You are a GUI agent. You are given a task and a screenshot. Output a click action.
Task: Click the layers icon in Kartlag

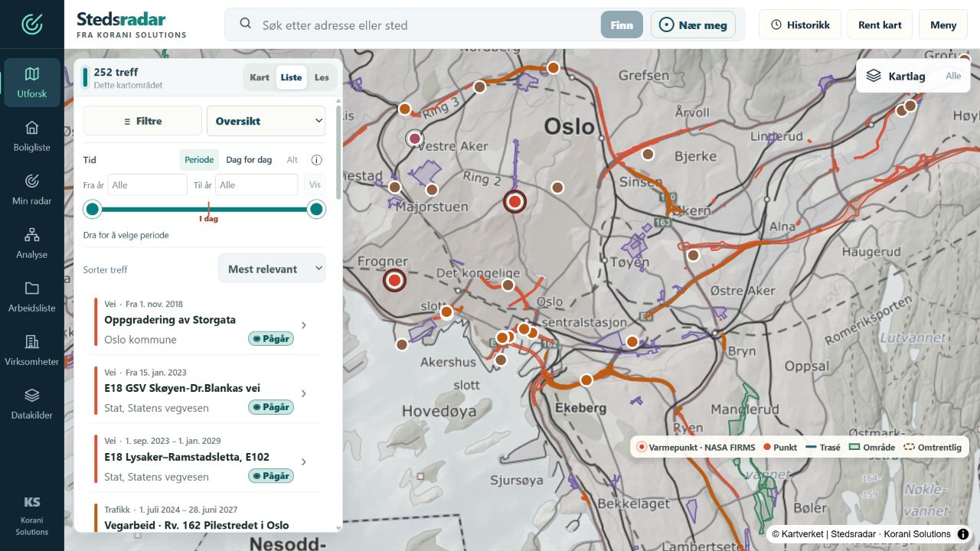(874, 76)
